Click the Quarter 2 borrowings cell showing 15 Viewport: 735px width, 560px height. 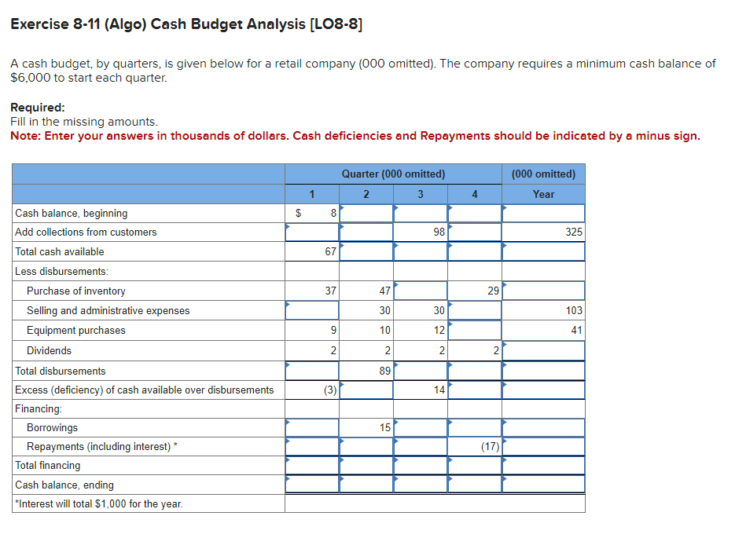click(366, 427)
